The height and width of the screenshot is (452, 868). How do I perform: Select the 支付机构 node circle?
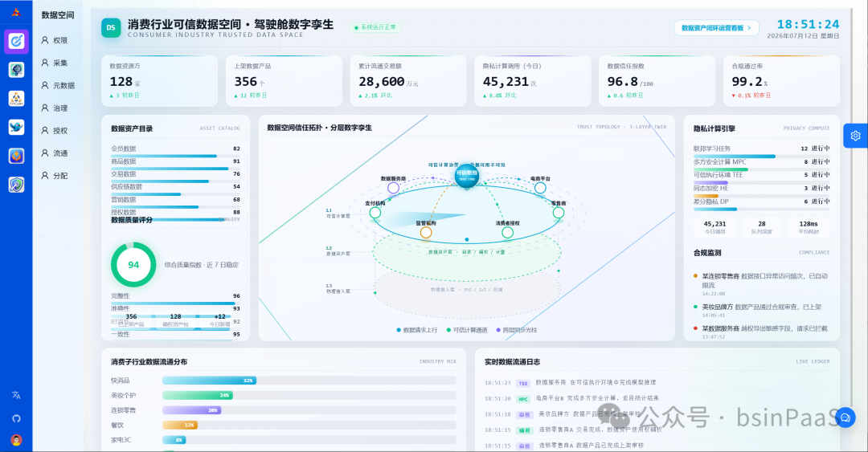coord(375,213)
